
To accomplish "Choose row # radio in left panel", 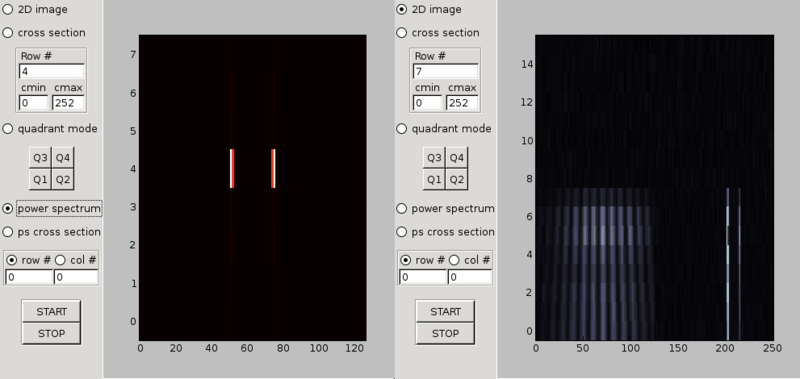I will 11,260.
